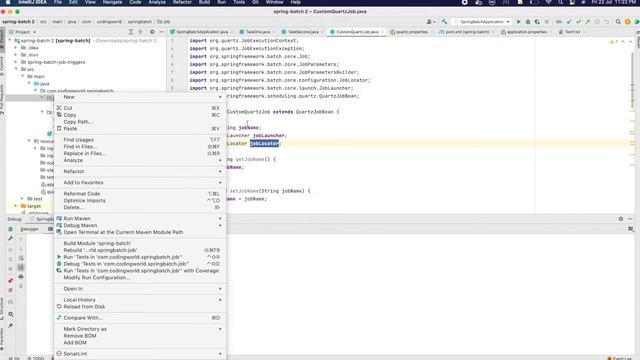Image resolution: width=640 pixels, height=360 pixels.
Task: Click the pin icon in Debug sidebar
Action: pos(11,326)
